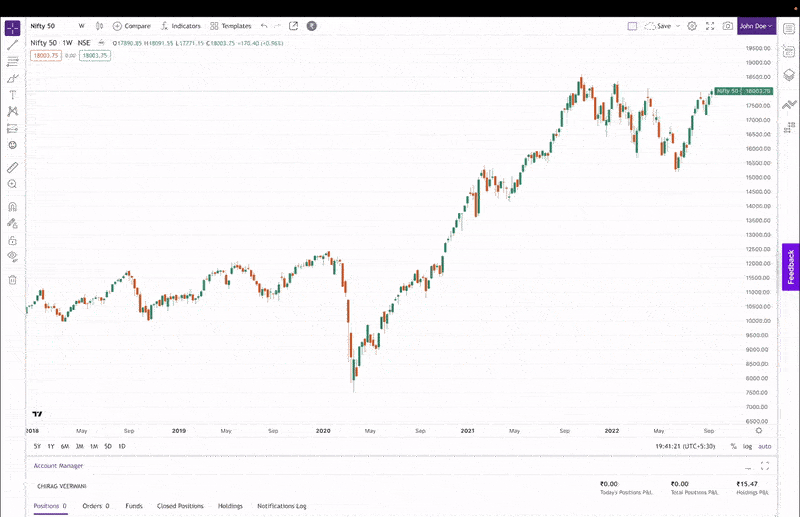
Task: Select the Text annotation tool
Action: (13, 95)
